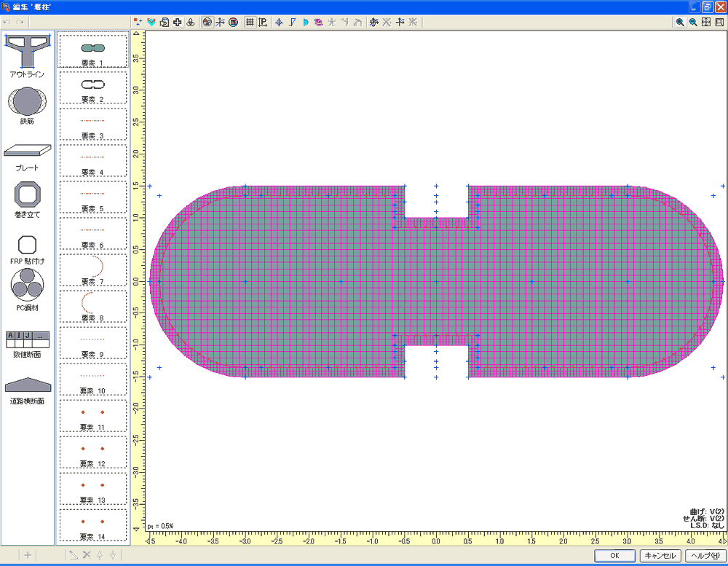Select the 要素 1 thumbnail
The width and height of the screenshot is (728, 566).
click(93, 51)
